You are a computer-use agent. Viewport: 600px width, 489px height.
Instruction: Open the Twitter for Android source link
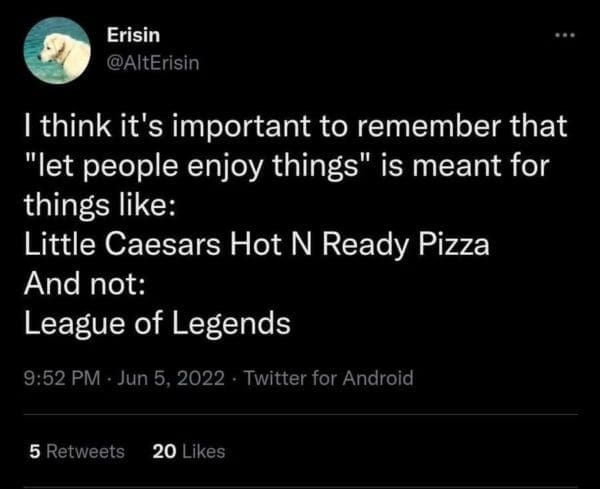tap(327, 378)
